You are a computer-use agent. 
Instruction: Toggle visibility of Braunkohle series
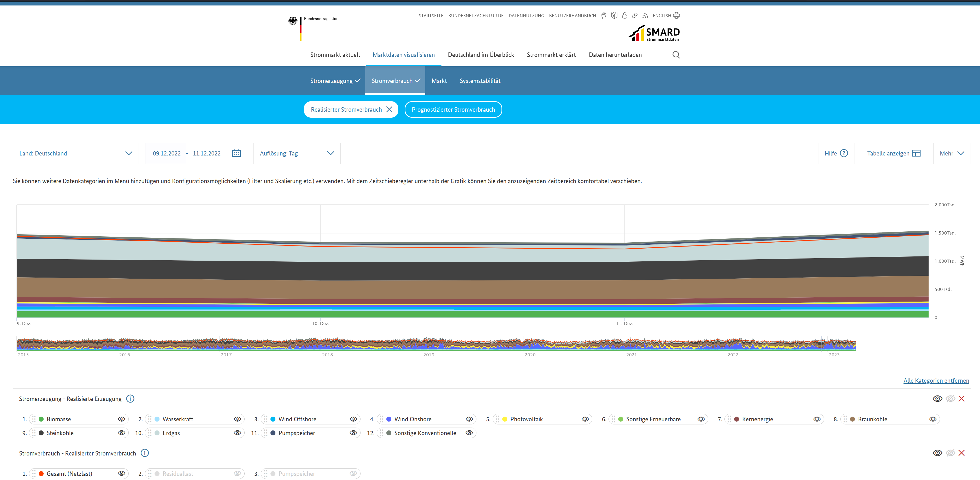tap(932, 419)
